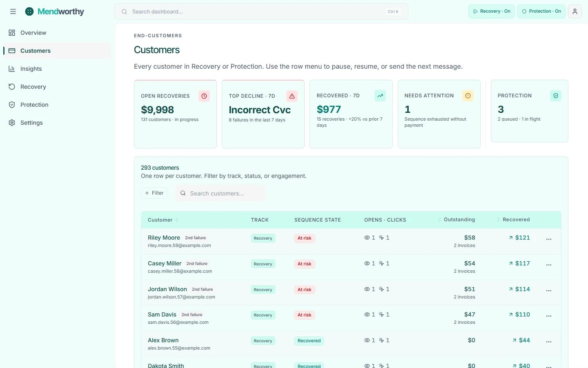Click alert icon on Needs Attention card
This screenshot has height=368, width=588.
click(x=468, y=96)
